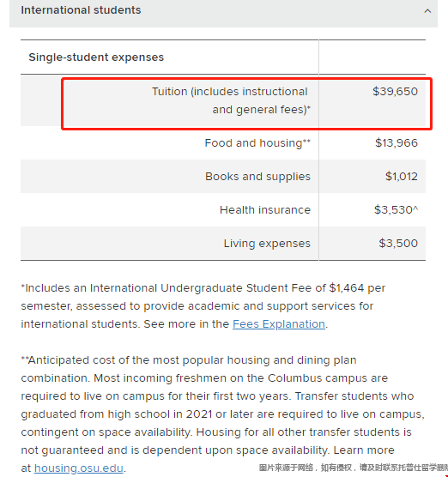The width and height of the screenshot is (448, 477).
Task: Click the Food and housing row label
Action: (x=257, y=143)
